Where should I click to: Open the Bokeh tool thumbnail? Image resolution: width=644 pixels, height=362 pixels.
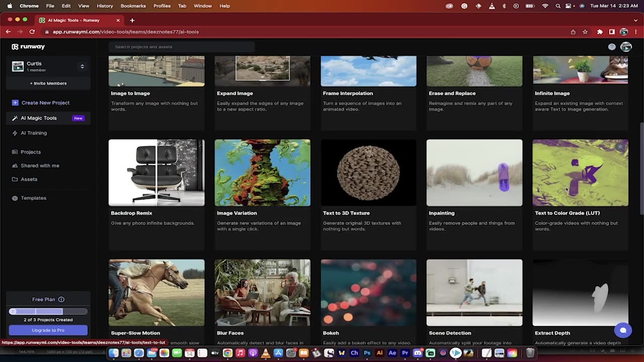(x=369, y=293)
